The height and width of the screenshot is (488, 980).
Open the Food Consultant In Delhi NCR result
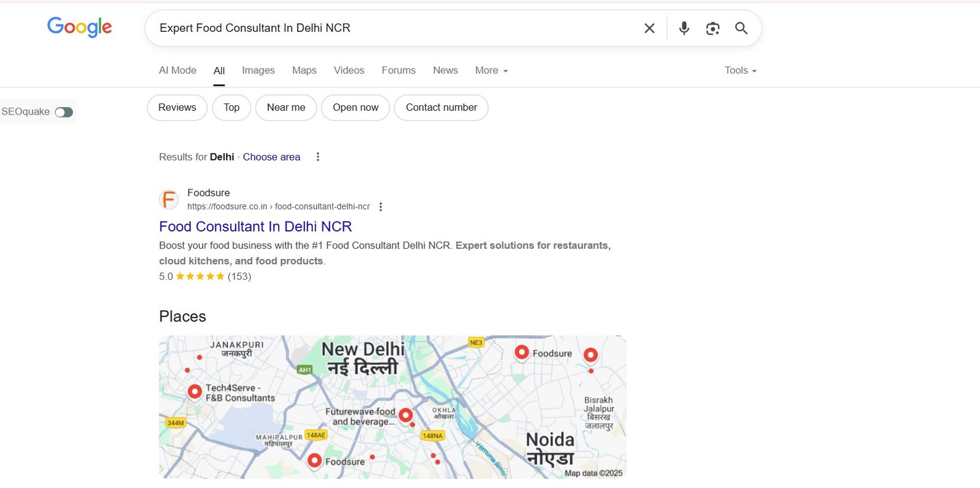tap(255, 227)
